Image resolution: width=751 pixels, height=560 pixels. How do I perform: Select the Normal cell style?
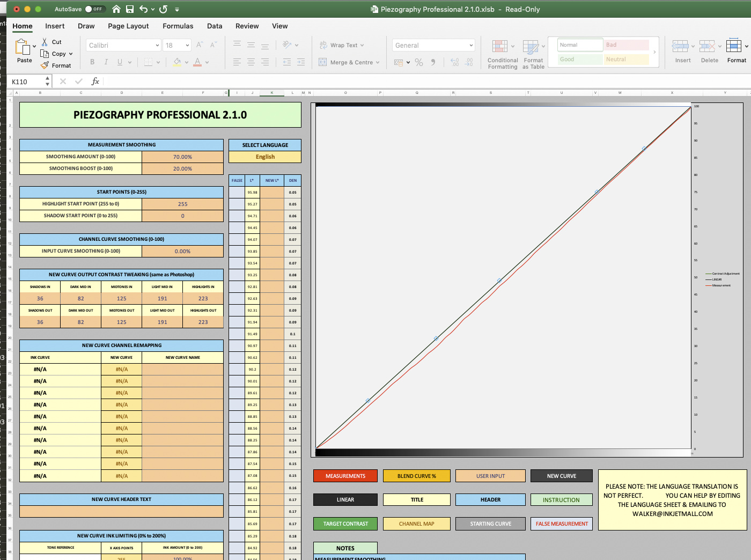coord(580,45)
